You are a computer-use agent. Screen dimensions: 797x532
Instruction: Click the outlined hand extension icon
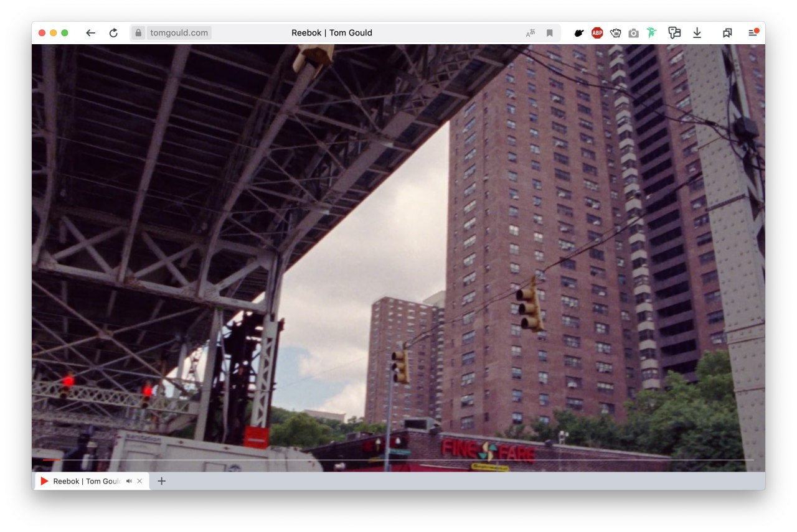[616, 33]
